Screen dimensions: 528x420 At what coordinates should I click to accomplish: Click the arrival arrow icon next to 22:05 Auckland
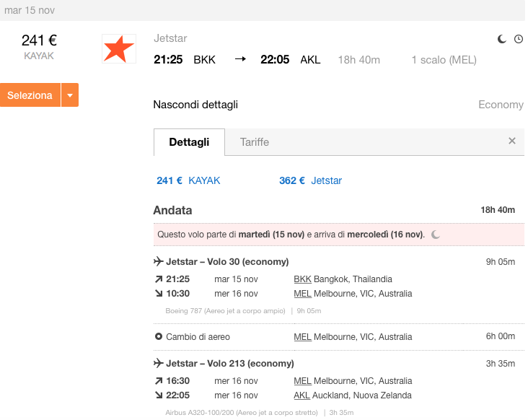pyautogui.click(x=159, y=395)
